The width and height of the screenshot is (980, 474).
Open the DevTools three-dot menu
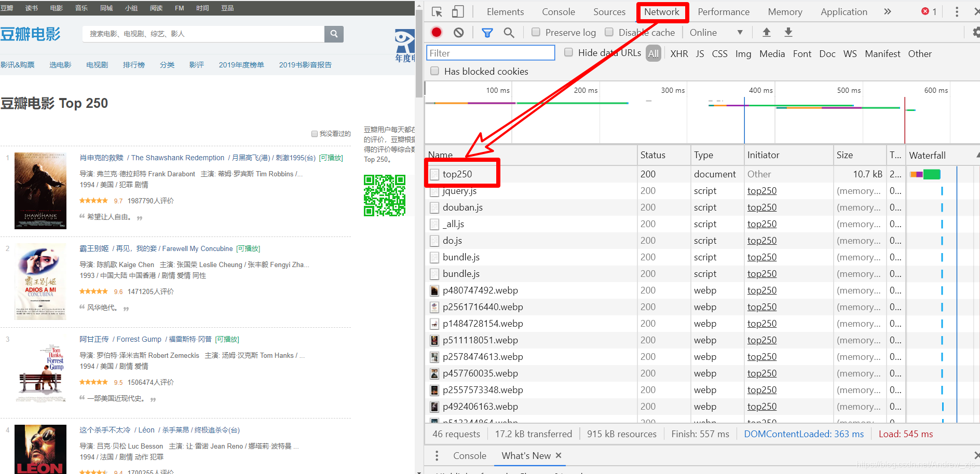pyautogui.click(x=957, y=12)
